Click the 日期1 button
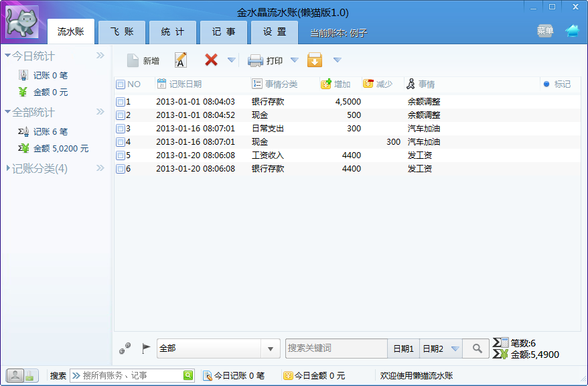The width and height of the screenshot is (588, 386). (x=403, y=349)
